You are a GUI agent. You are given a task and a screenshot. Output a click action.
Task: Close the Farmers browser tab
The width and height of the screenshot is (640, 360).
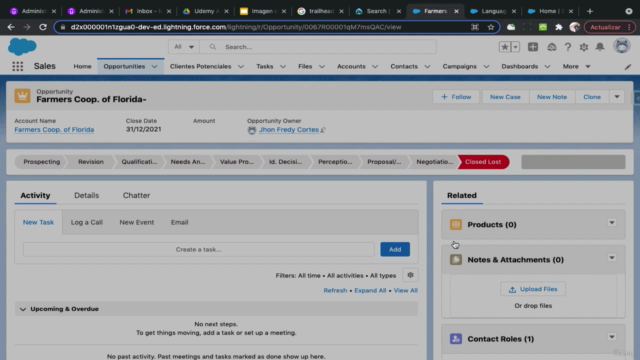point(456,11)
